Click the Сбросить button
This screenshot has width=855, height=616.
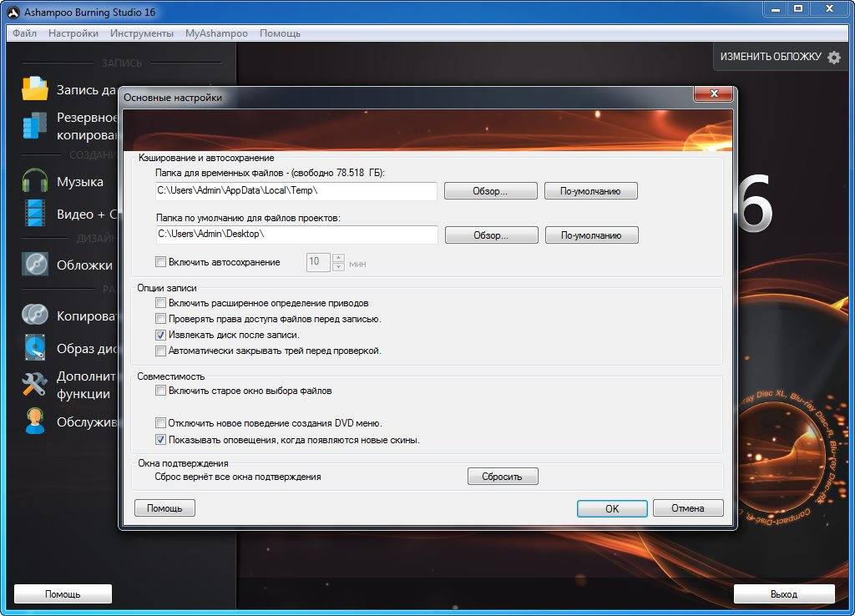point(502,476)
